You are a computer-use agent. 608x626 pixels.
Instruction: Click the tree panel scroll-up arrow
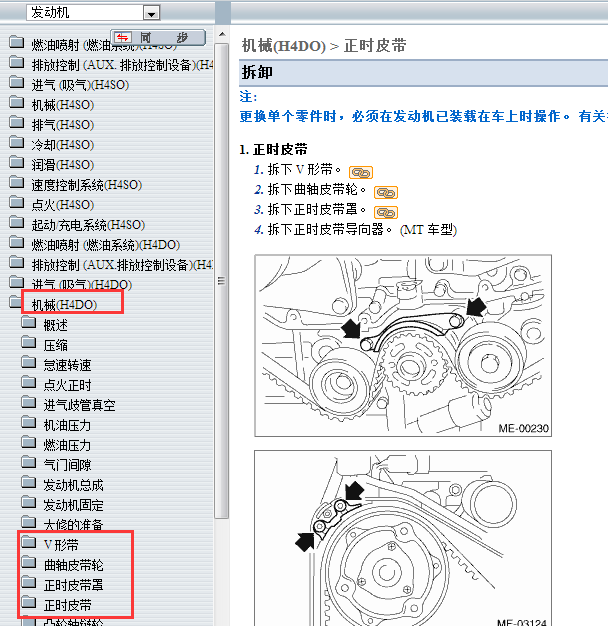pos(222,35)
